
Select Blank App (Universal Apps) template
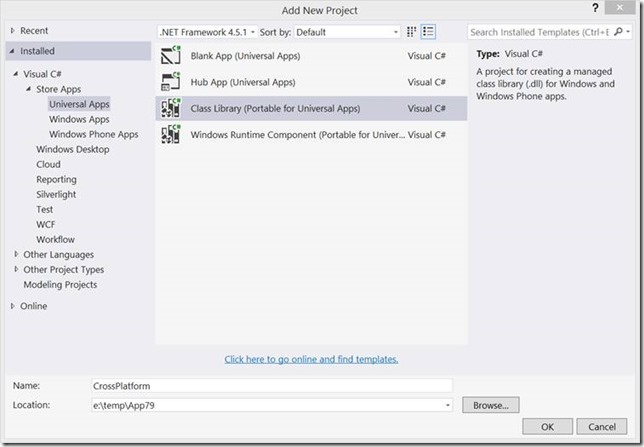311,55
